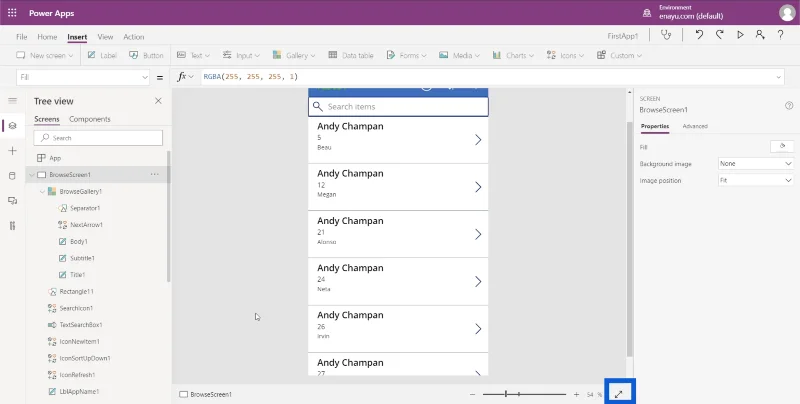The height and width of the screenshot is (404, 800).
Task: Open the Image position Fit dropdown
Action: [756, 180]
